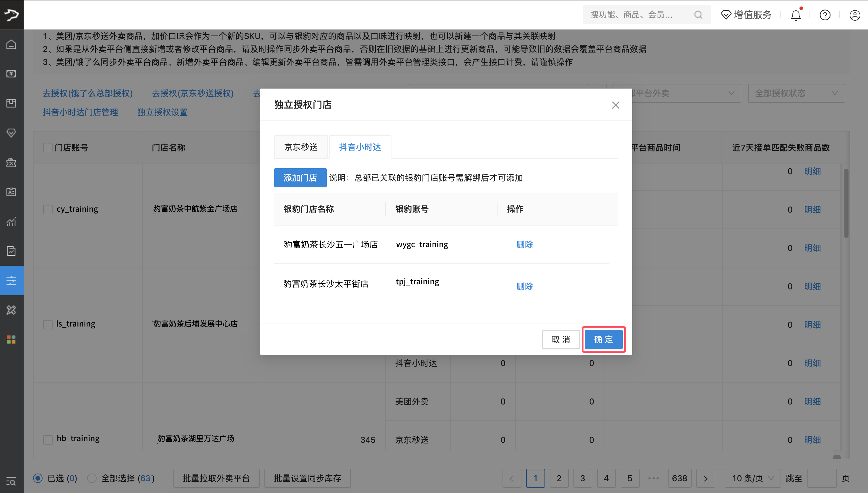
Task: Check the ls_training row checkbox
Action: (x=48, y=324)
